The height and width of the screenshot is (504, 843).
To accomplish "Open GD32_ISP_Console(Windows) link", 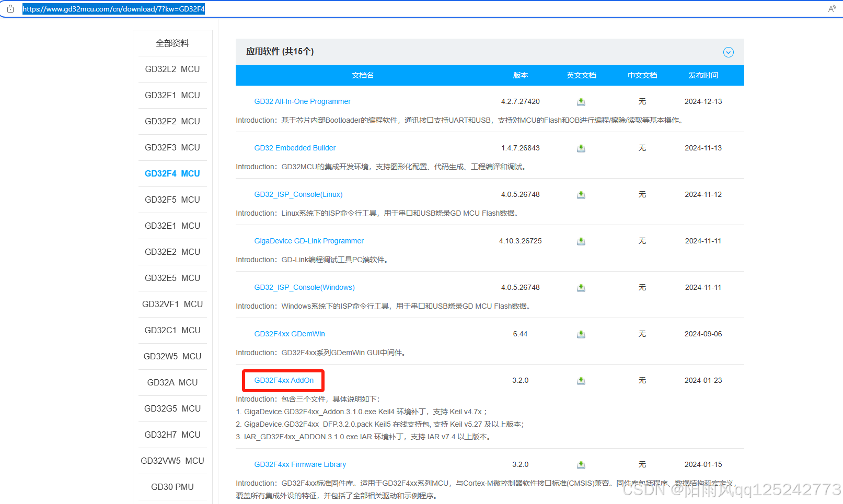I will (304, 287).
